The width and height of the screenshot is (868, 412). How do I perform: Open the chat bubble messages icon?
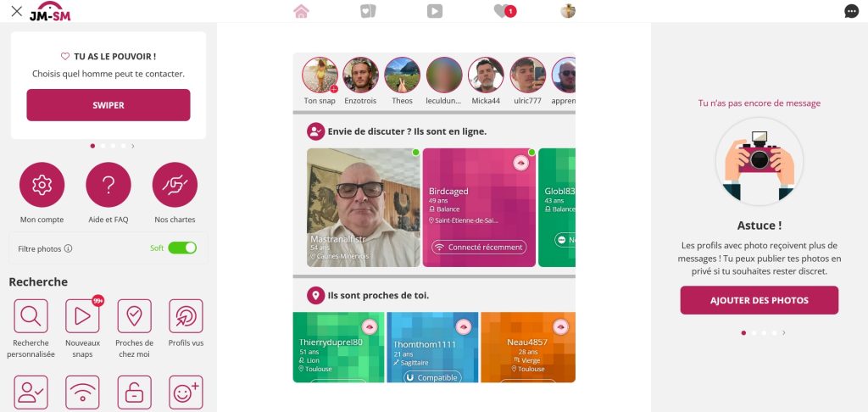pyautogui.click(x=851, y=11)
